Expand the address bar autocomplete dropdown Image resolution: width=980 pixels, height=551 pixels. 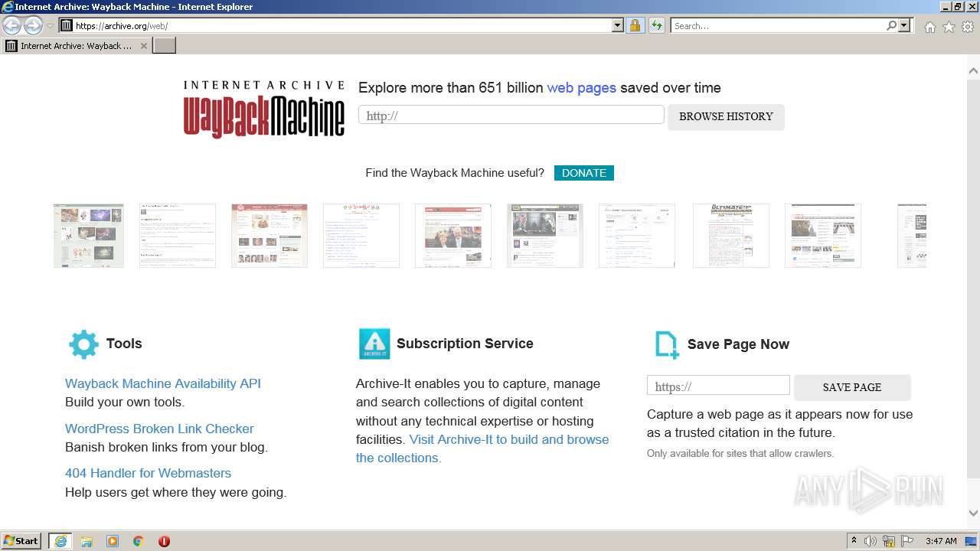tap(618, 26)
